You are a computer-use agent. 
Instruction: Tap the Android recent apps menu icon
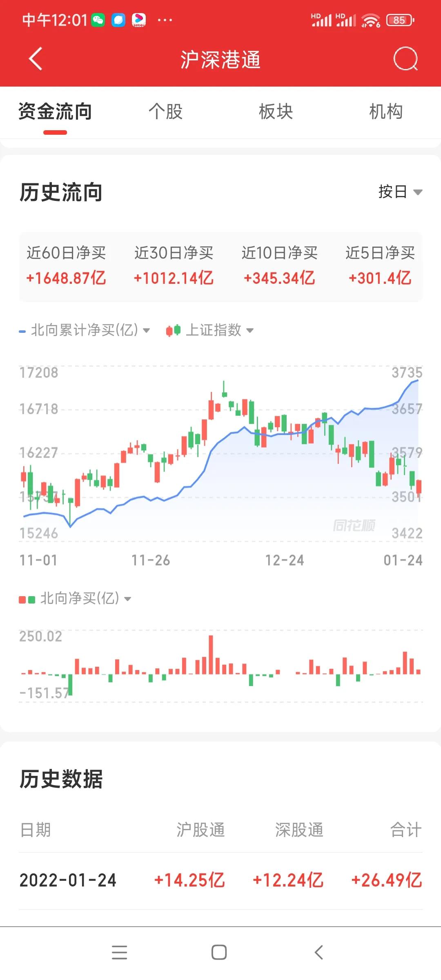point(120,952)
